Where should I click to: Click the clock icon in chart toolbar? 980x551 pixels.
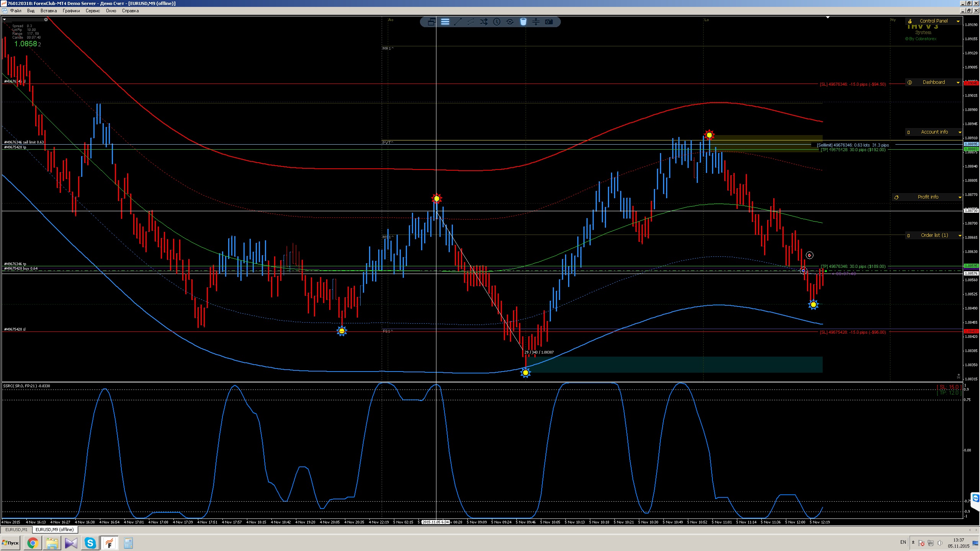(x=497, y=22)
